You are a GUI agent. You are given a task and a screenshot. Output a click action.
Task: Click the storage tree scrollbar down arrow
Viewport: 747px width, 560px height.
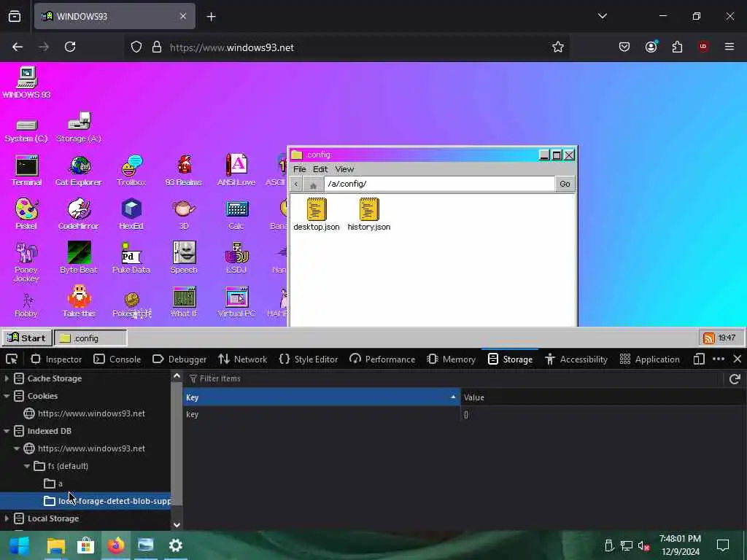click(x=177, y=524)
